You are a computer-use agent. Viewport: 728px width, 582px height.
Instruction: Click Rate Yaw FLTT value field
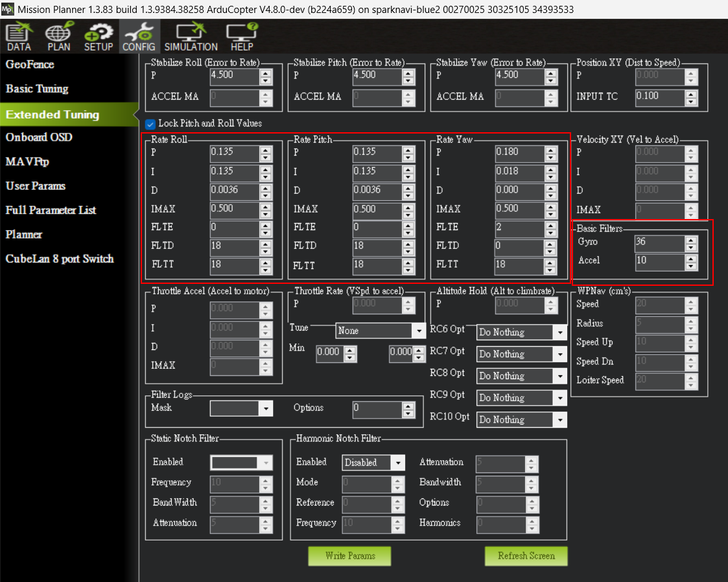pyautogui.click(x=519, y=266)
